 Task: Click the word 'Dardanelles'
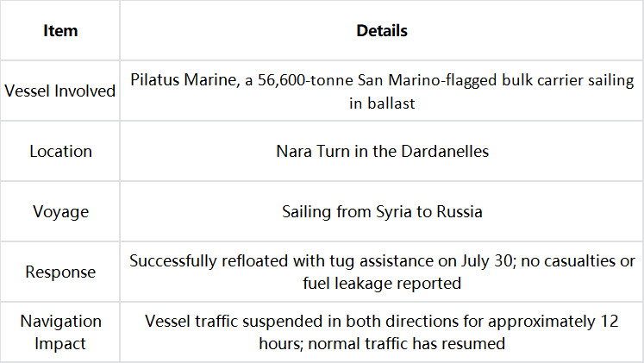point(445,151)
